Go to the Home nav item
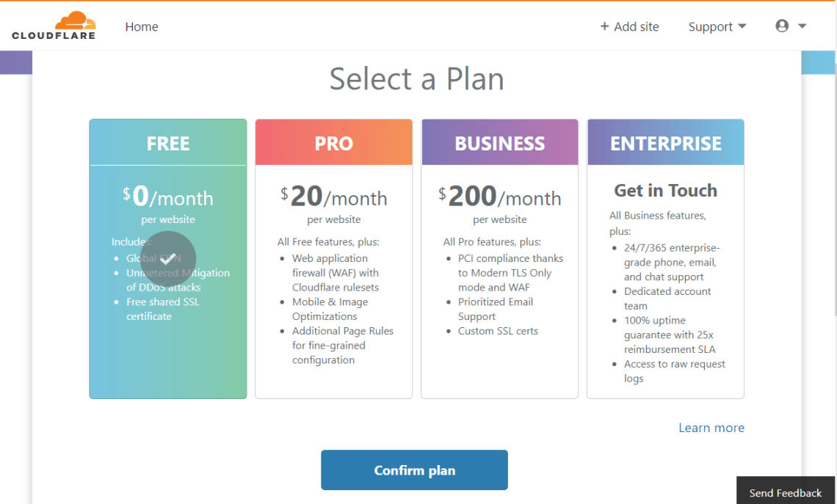837x504 pixels. pyautogui.click(x=141, y=26)
